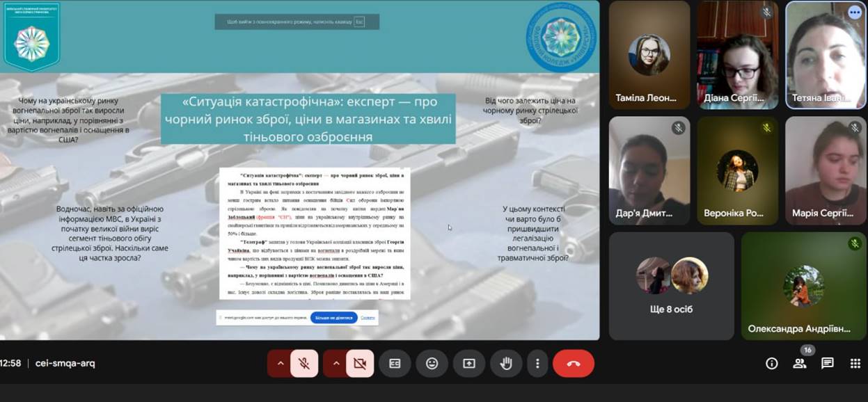Click the 'Сховати' link in sharing bar
The image size is (868, 402).
point(368,318)
